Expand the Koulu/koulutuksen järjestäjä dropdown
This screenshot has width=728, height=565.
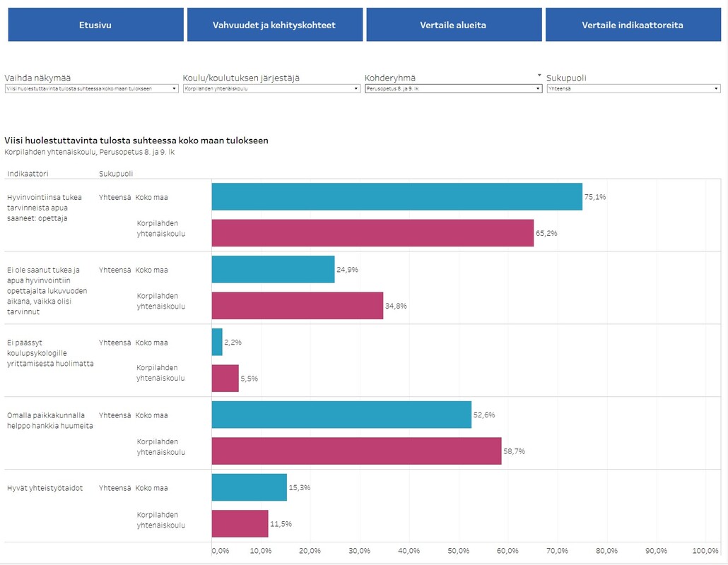tap(271, 89)
